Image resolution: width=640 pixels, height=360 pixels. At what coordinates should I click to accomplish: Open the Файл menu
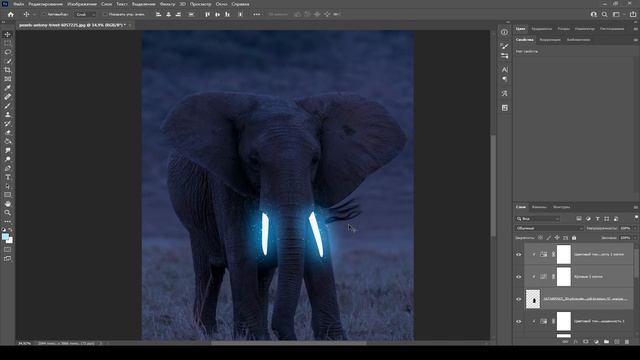click(x=18, y=4)
